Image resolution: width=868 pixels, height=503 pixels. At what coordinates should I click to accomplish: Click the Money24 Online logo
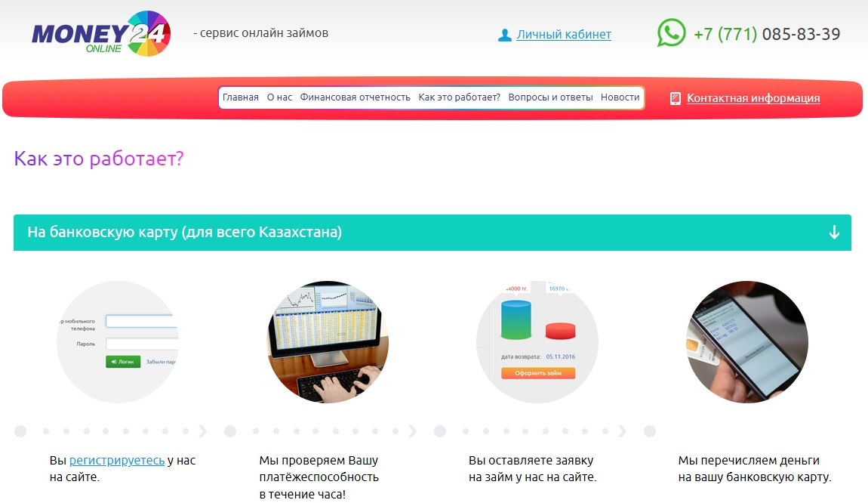(x=101, y=34)
